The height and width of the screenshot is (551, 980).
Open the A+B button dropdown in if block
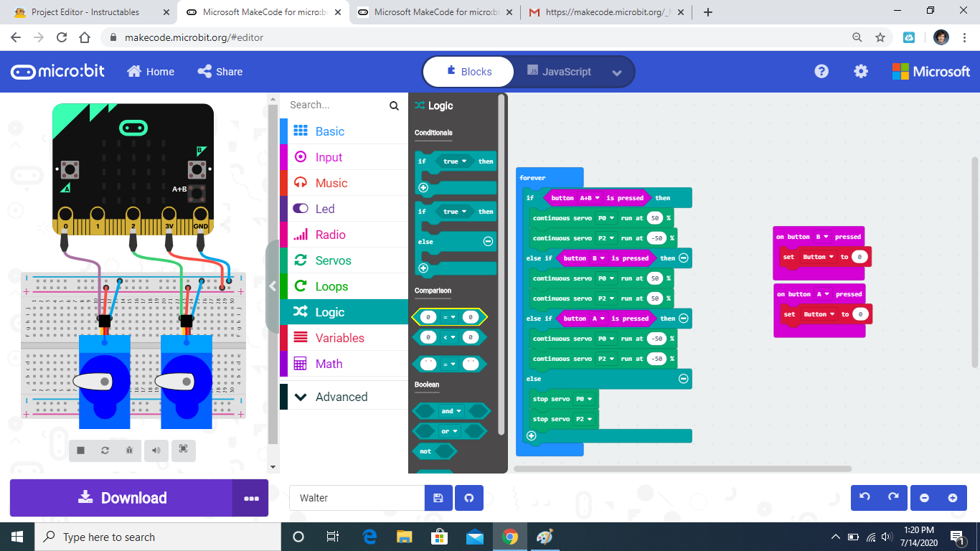click(589, 198)
